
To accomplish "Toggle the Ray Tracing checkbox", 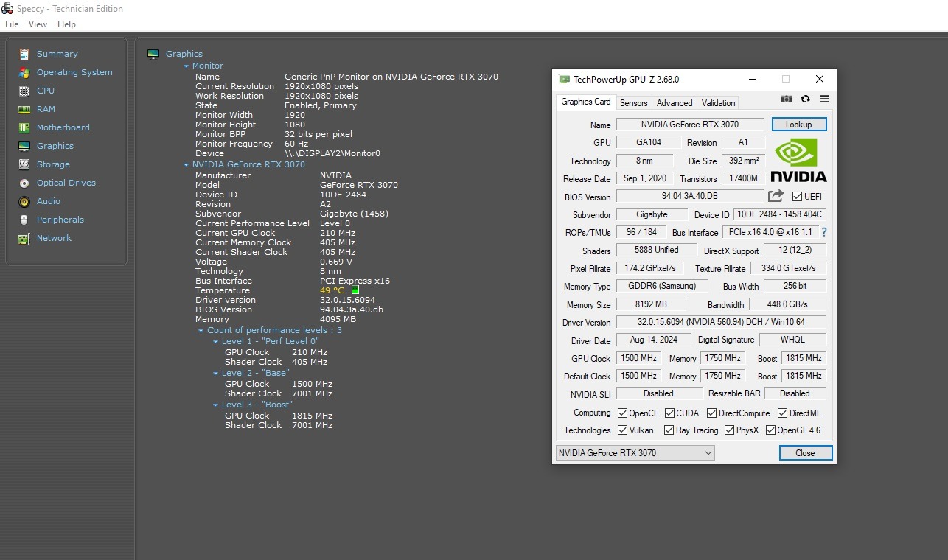I will pyautogui.click(x=669, y=430).
